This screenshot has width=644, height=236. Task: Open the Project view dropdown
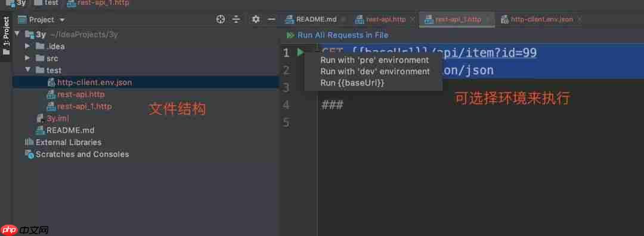(63, 20)
